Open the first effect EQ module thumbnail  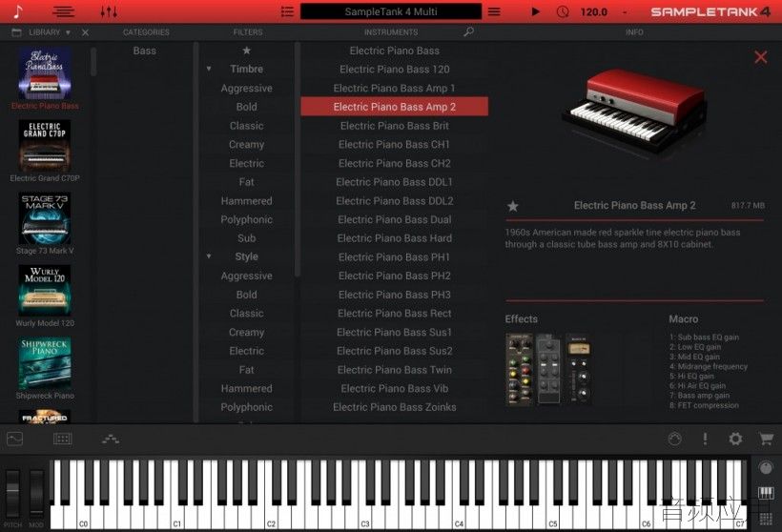(x=519, y=369)
